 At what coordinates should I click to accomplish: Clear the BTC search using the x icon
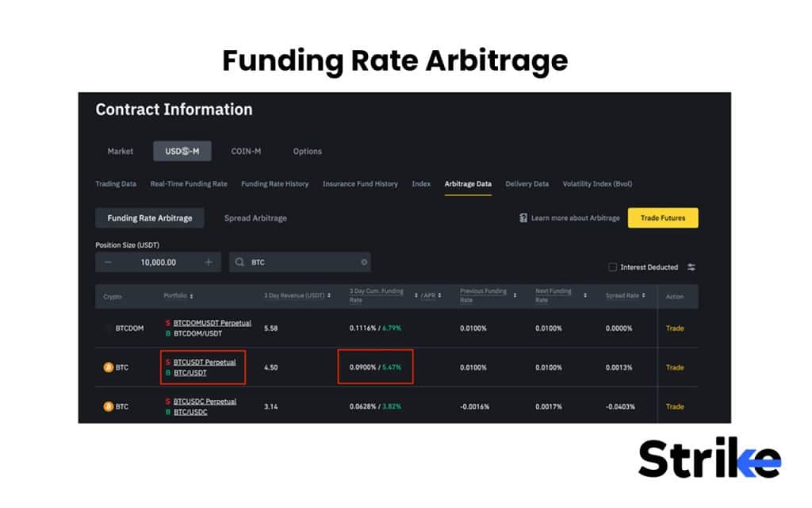click(364, 261)
